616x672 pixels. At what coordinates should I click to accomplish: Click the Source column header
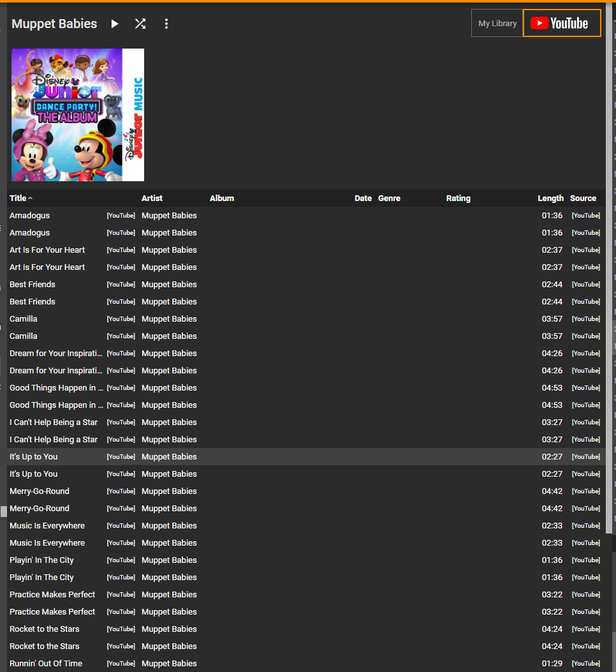coord(583,198)
